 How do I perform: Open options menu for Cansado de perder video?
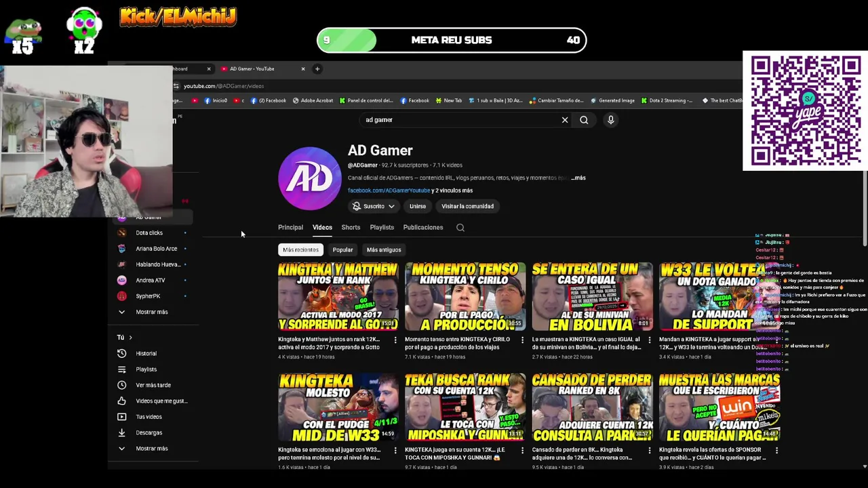650,450
